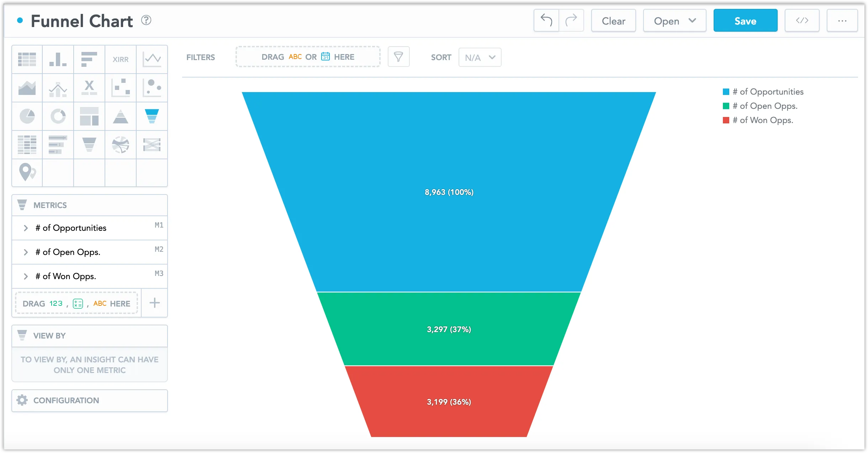Screen dimensions: 868x453
Task: Open the Bubble chart visualization
Action: point(152,87)
